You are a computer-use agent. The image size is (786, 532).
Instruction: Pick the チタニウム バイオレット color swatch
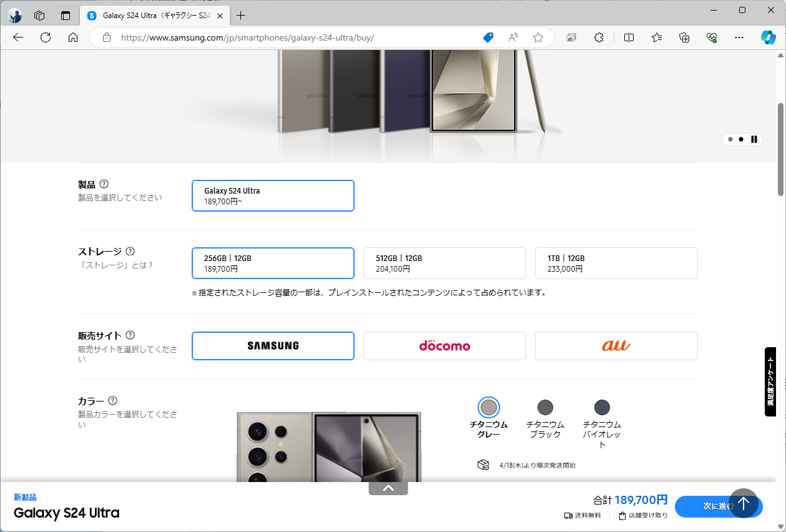(602, 408)
